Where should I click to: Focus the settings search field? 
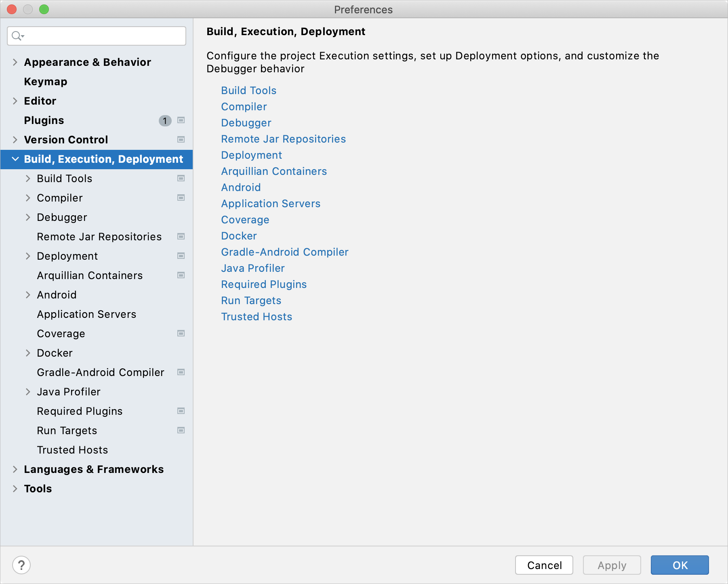[97, 36]
